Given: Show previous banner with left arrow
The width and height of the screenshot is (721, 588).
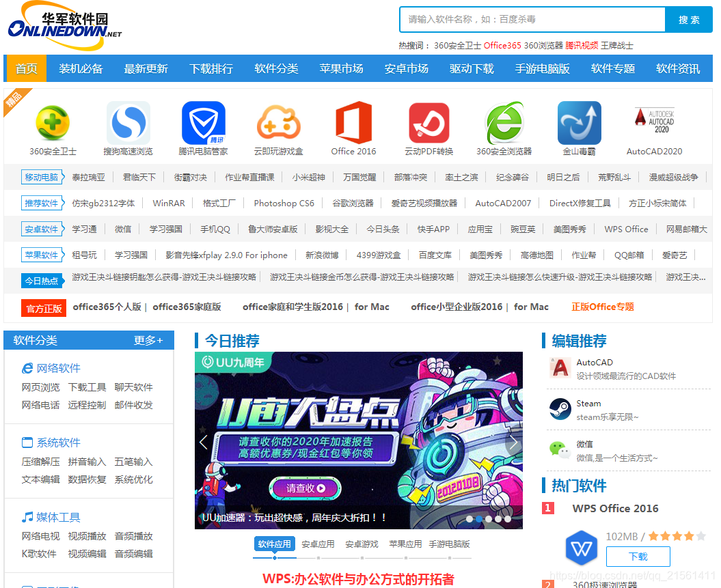Looking at the screenshot, I should tap(204, 442).
